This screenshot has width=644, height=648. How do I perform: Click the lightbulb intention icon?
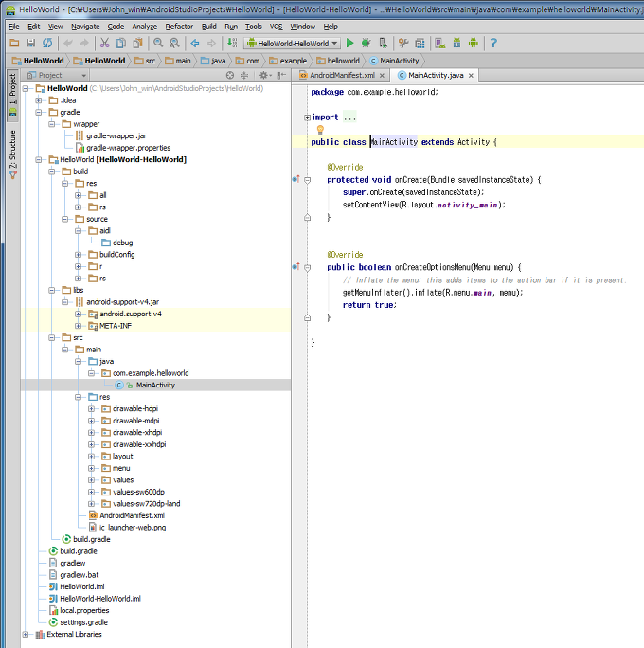[320, 130]
